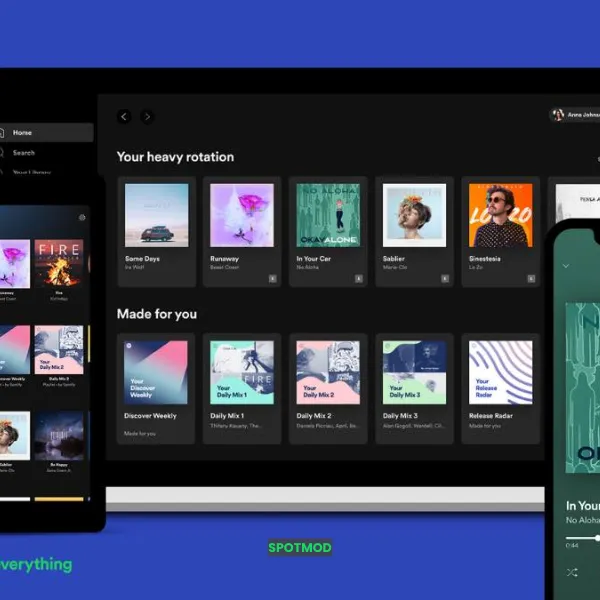The width and height of the screenshot is (600, 600).
Task: Tap the Be Happy cover on tablet
Action: tap(59, 436)
